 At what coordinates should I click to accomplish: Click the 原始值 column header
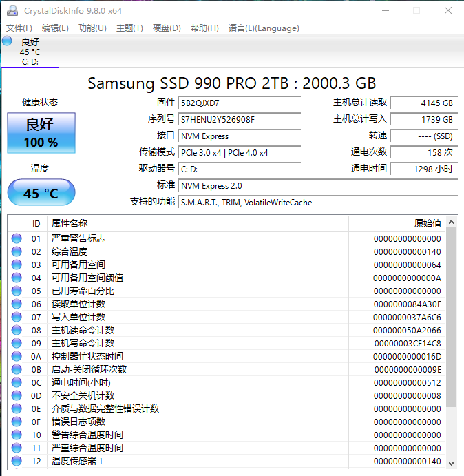tap(397, 224)
